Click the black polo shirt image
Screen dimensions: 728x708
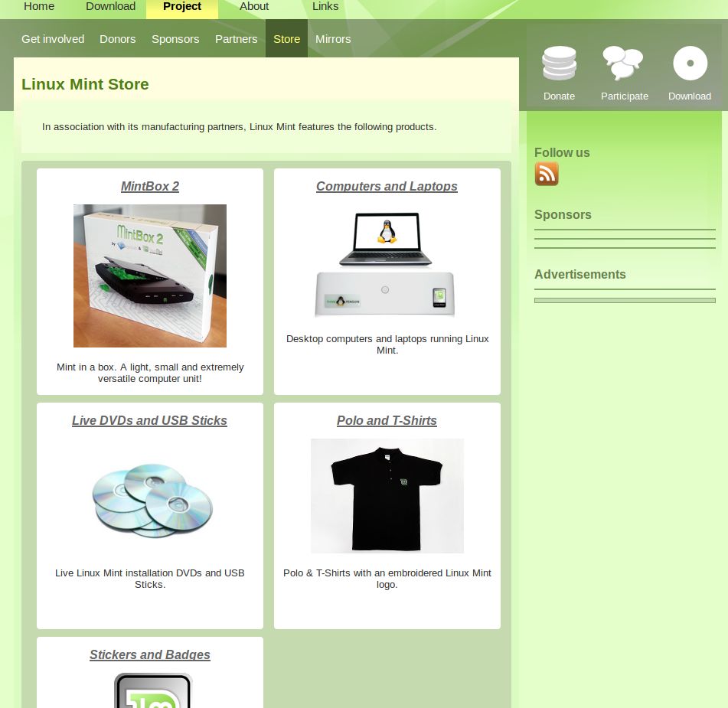tap(387, 495)
